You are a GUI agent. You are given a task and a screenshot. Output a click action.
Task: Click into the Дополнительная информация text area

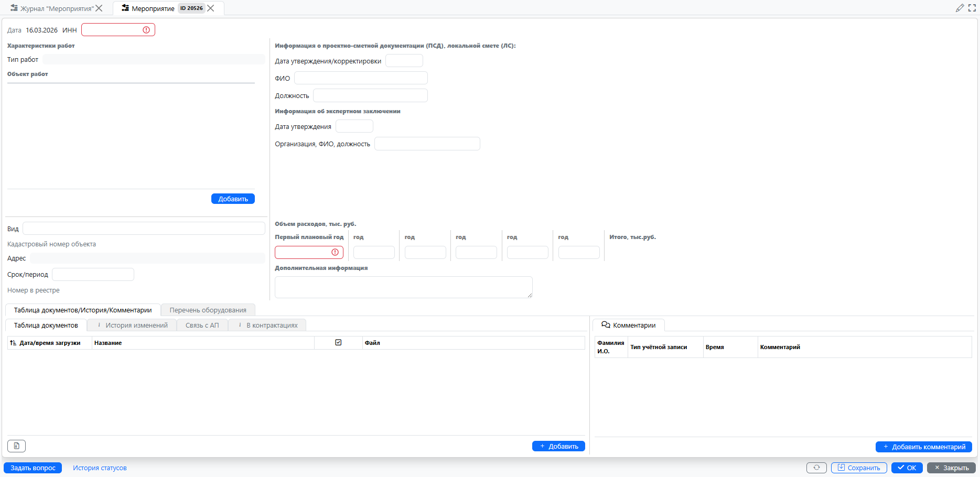point(403,287)
